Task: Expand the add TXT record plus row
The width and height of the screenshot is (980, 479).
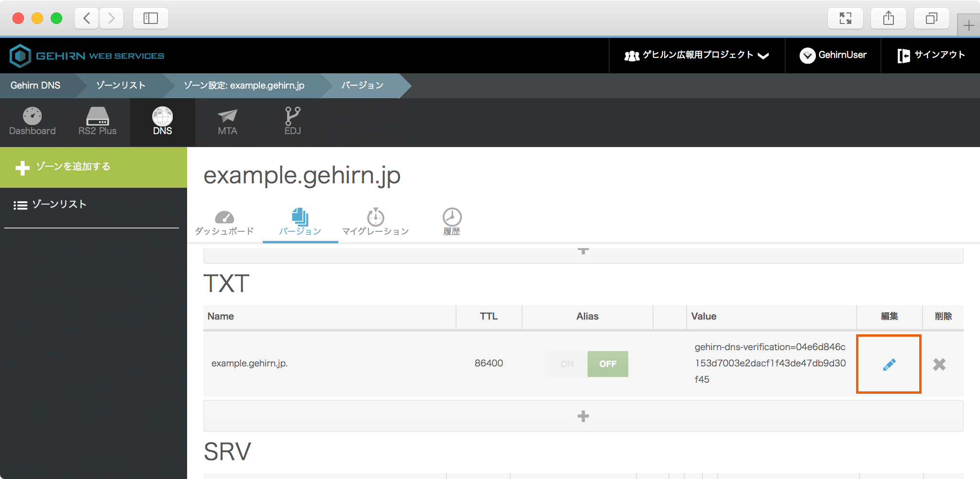Action: click(x=583, y=416)
